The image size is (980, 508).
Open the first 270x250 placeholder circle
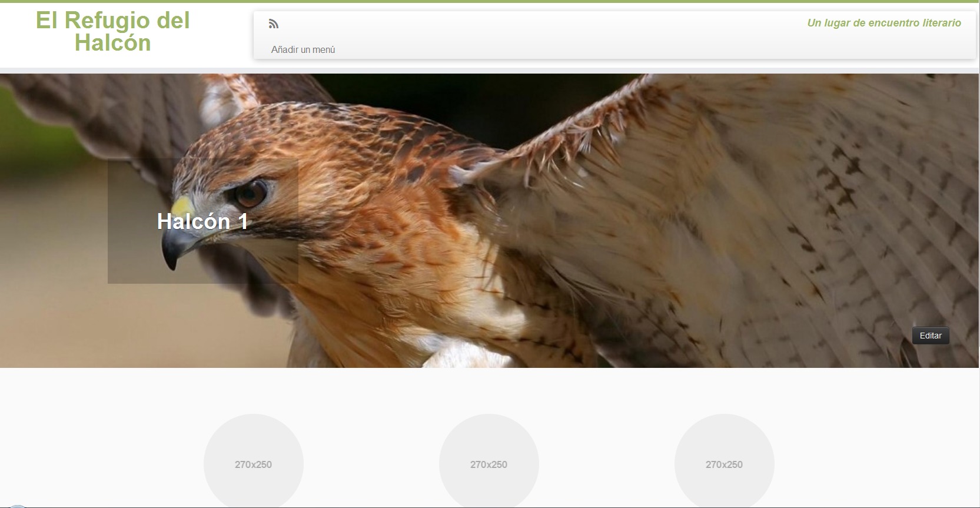[x=254, y=461]
